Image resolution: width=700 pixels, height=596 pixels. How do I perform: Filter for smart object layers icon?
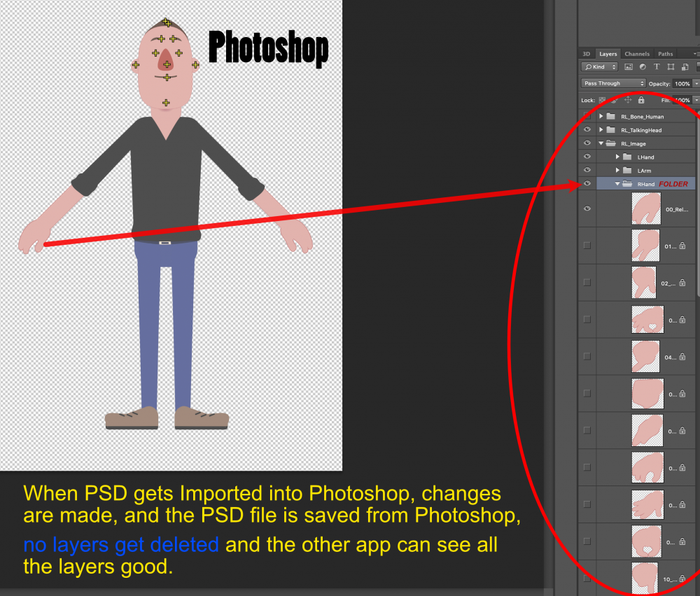click(685, 67)
